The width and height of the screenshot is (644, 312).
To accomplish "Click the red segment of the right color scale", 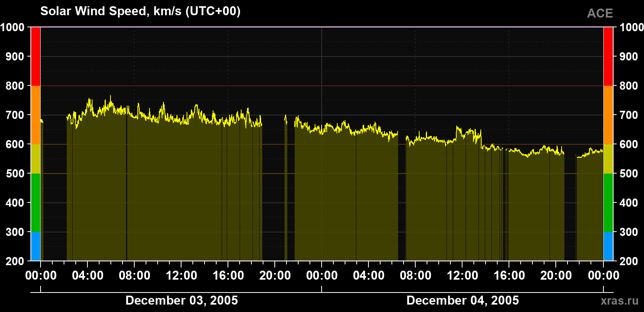I will click(x=608, y=57).
